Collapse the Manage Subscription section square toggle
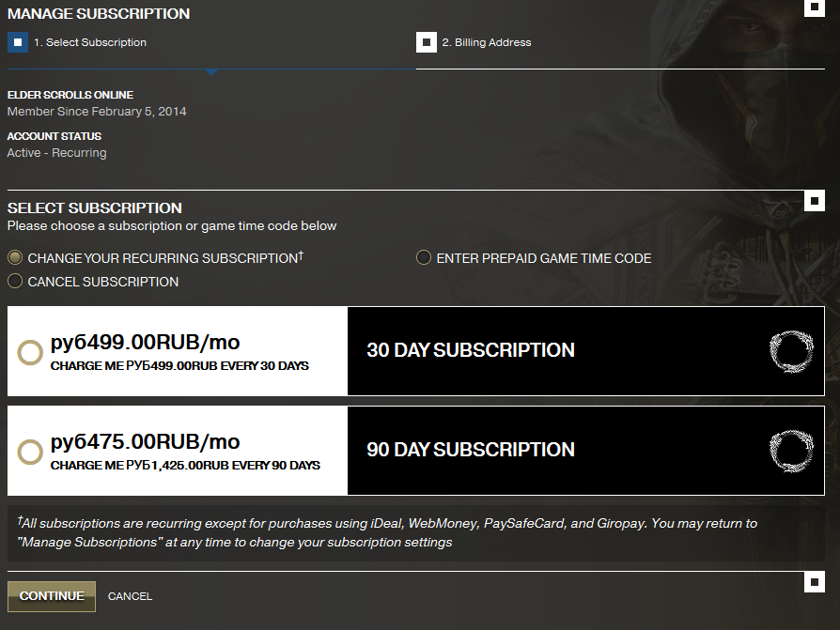 [x=815, y=7]
